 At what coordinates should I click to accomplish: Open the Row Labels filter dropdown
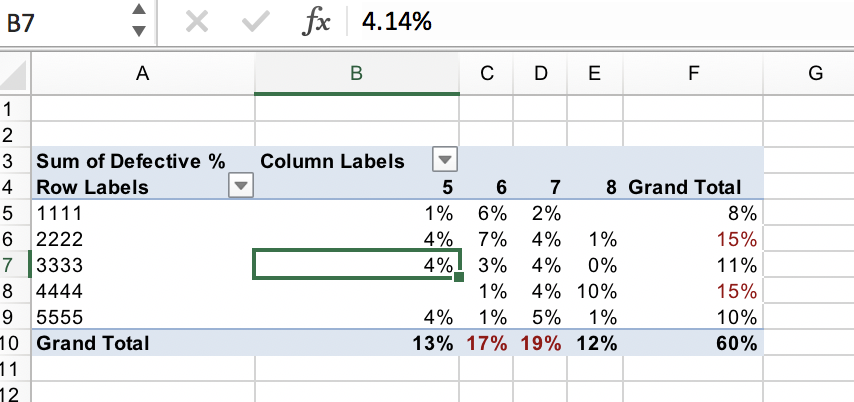(x=241, y=186)
